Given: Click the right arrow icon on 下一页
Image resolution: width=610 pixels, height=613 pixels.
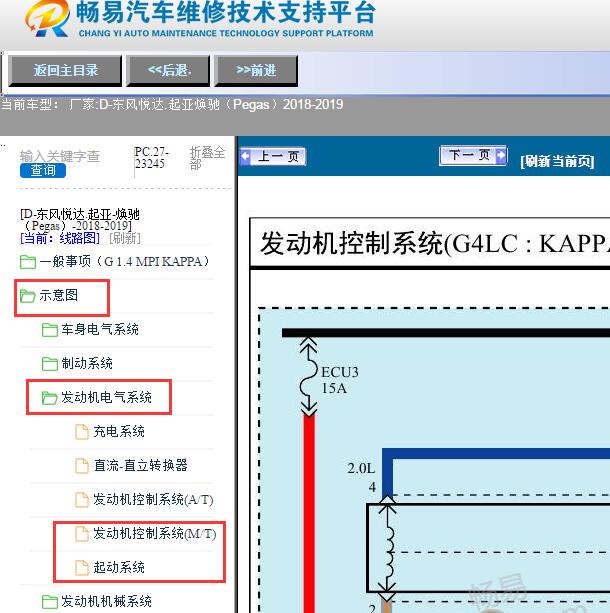Looking at the screenshot, I should coord(500,155).
